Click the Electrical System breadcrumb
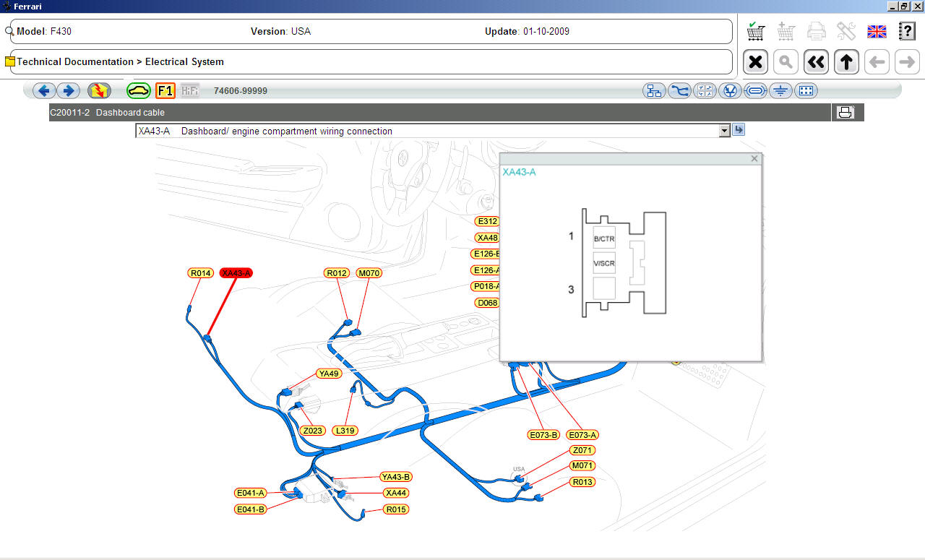Screen dimensions: 925x560 [x=184, y=61]
